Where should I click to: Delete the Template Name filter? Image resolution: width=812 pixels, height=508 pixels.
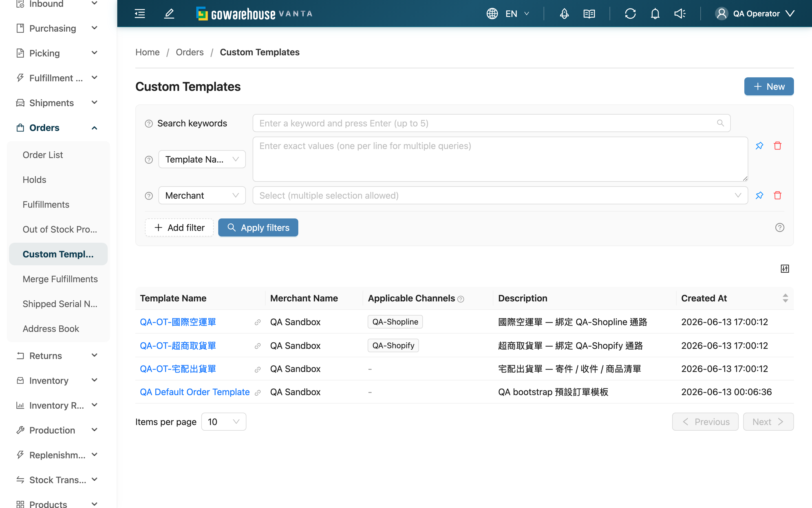pos(777,146)
